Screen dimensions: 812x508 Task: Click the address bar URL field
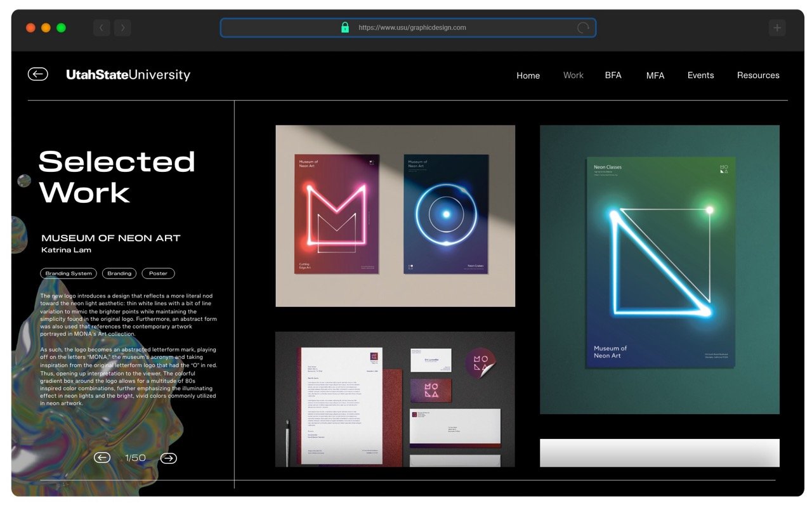408,28
